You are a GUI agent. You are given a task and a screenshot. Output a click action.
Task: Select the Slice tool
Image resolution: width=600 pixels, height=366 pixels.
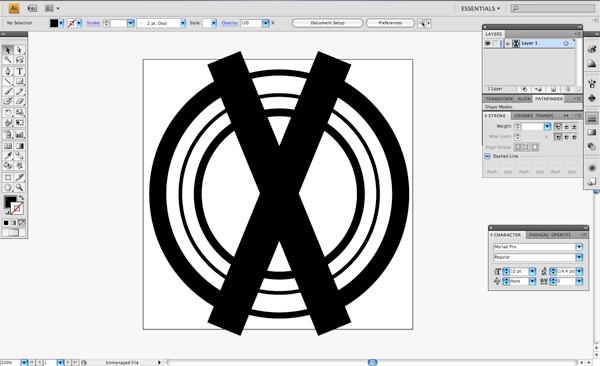tap(20, 177)
